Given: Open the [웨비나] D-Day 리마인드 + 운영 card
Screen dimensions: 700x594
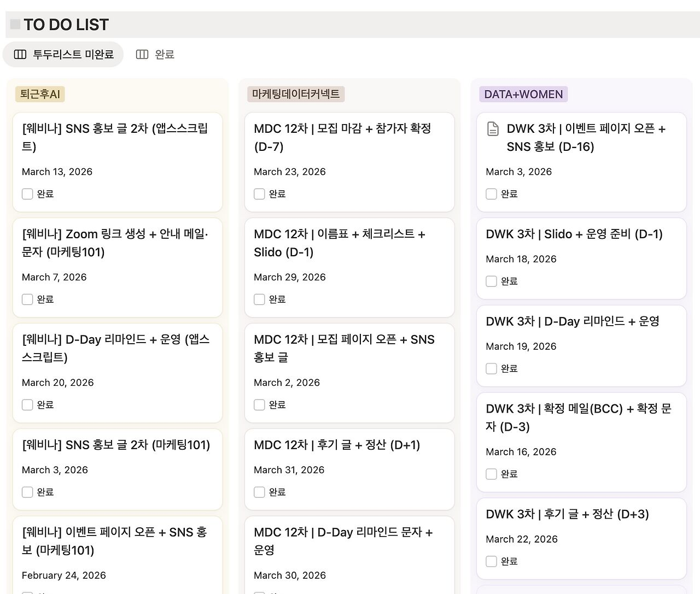Looking at the screenshot, I should [115, 348].
